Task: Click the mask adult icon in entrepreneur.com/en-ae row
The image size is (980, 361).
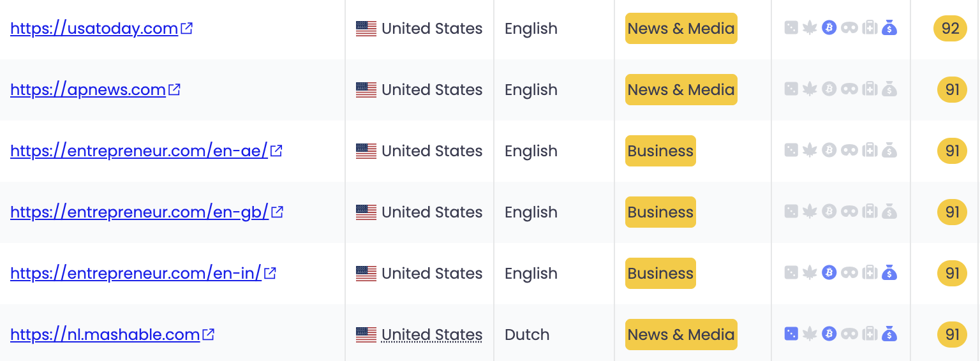Action: point(849,150)
